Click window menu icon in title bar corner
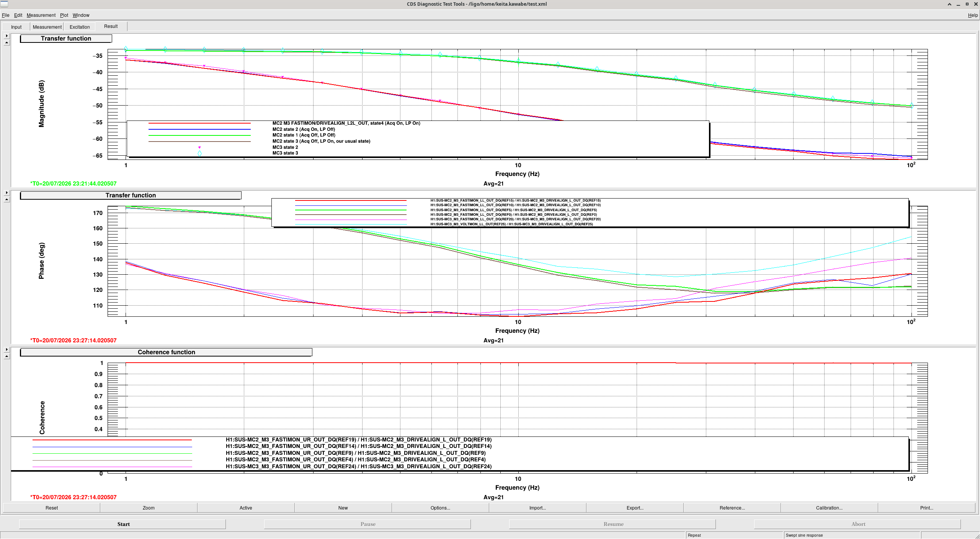Image resolution: width=980 pixels, height=539 pixels. (4, 4)
